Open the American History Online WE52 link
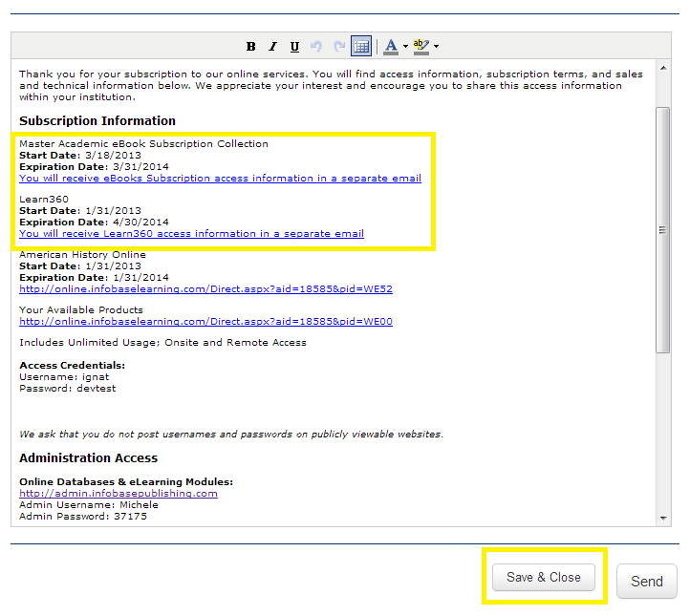The image size is (690, 616). pyautogui.click(x=205, y=288)
